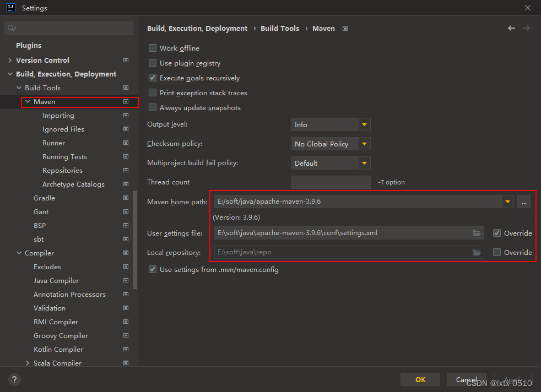The width and height of the screenshot is (541, 392).
Task: Click the project-level icon beside BSP
Action: (126, 226)
